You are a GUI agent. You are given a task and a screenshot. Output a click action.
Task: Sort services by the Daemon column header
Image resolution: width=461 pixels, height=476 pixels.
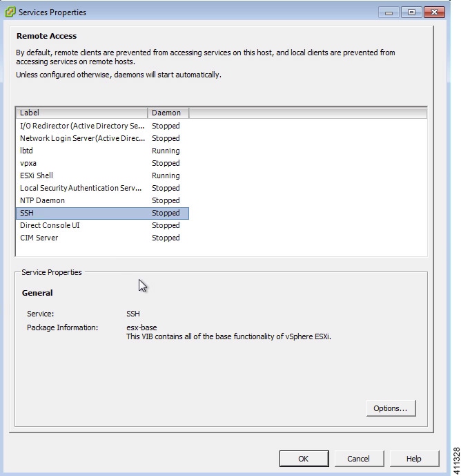pyautogui.click(x=168, y=113)
